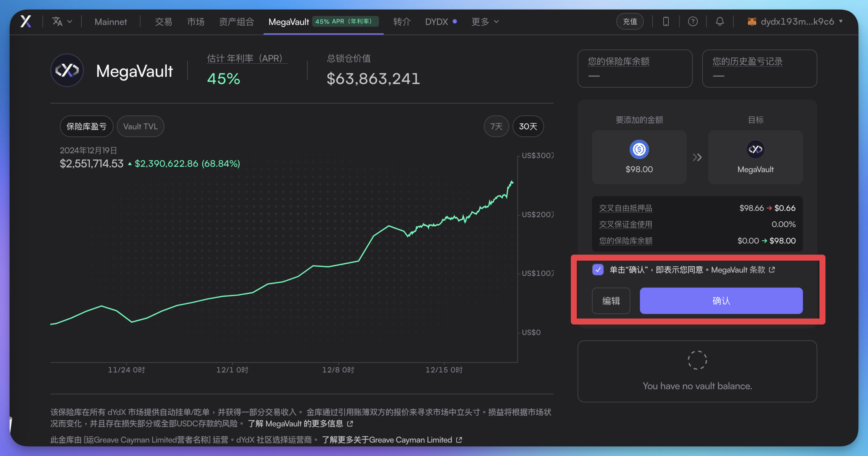Open the 资产组合 portfolio tab
The image size is (868, 456).
point(236,22)
